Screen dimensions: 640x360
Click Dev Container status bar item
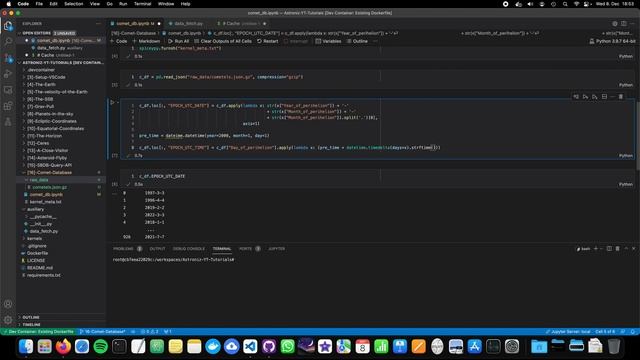click(38, 331)
